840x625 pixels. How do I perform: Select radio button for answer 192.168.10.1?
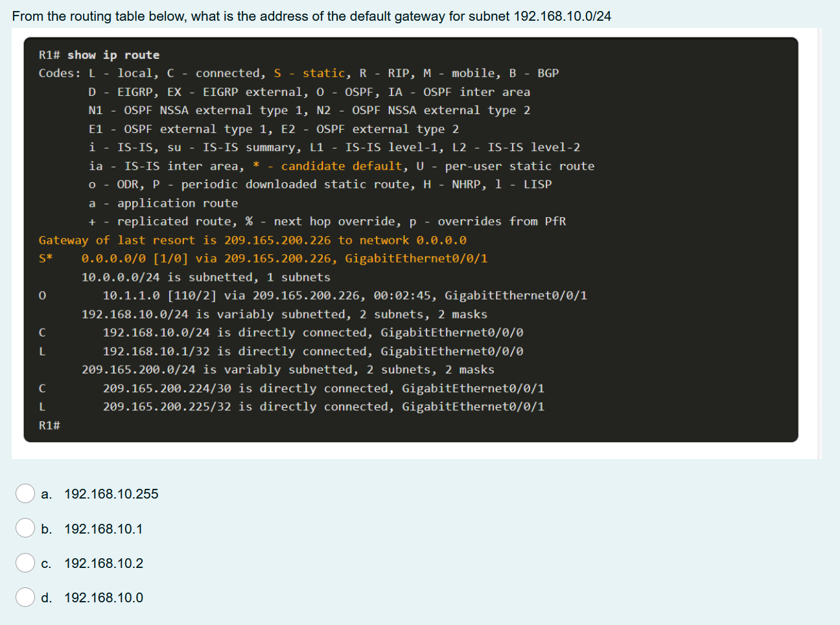click(x=25, y=528)
